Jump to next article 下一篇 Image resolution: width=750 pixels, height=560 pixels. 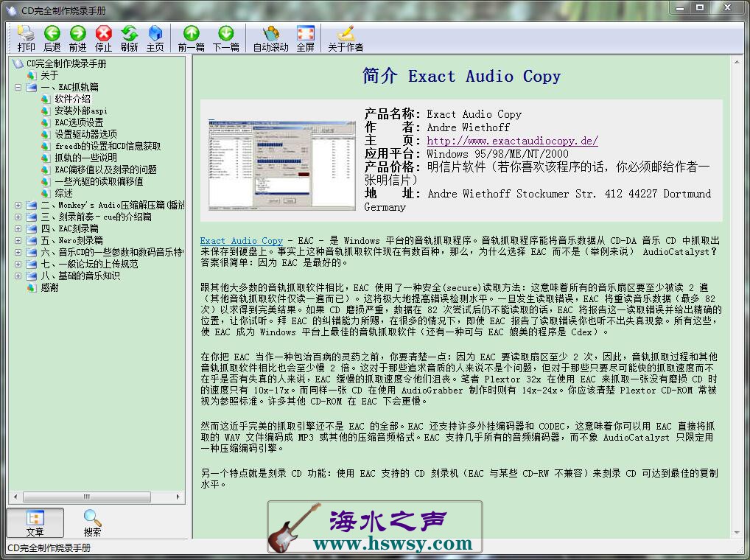[225, 38]
